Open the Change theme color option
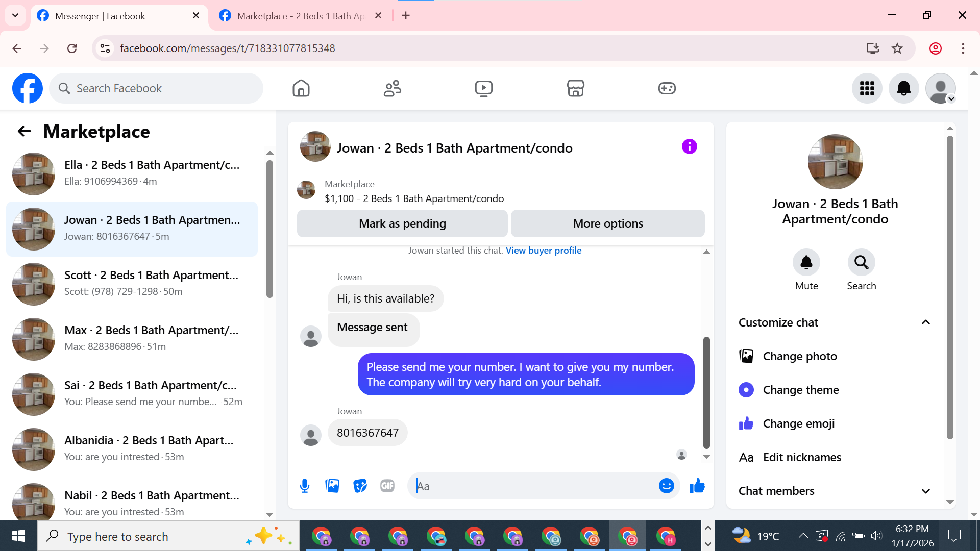The width and height of the screenshot is (980, 551). [800, 390]
